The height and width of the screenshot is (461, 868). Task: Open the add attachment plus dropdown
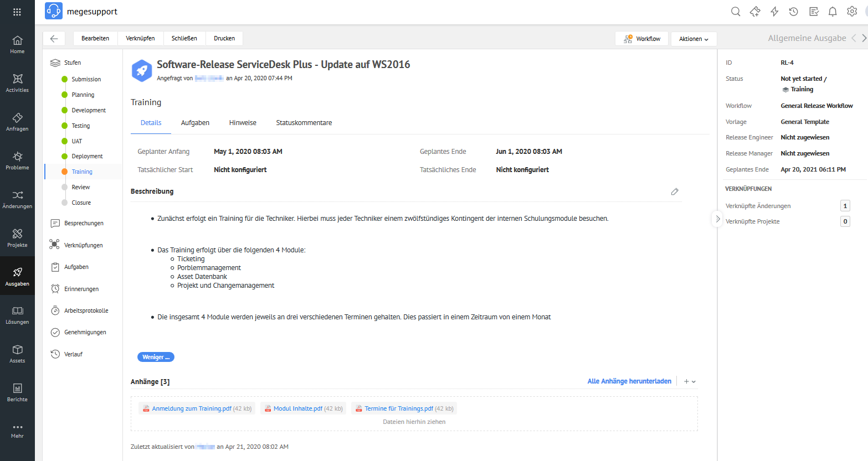[x=689, y=381]
